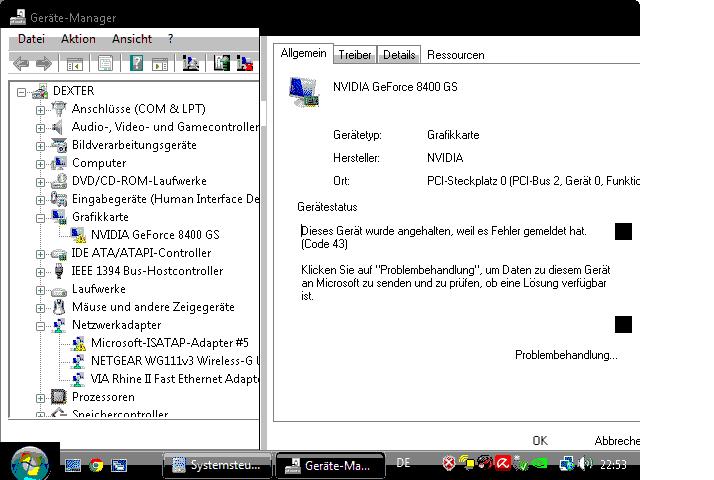714x480 pixels.
Task: Click scan for hardware changes icon
Action: [x=190, y=63]
